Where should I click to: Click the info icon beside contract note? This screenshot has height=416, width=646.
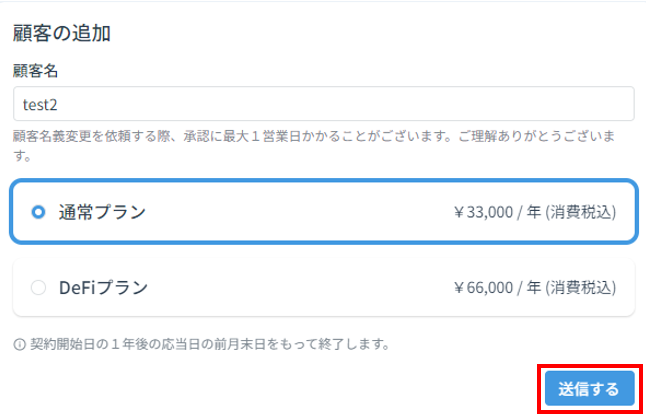19,344
